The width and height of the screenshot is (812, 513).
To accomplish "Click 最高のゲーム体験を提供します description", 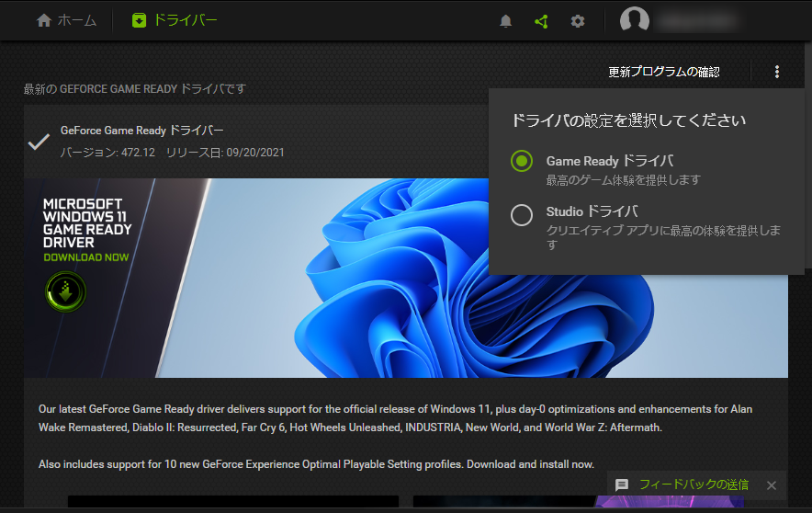I will 623,180.
